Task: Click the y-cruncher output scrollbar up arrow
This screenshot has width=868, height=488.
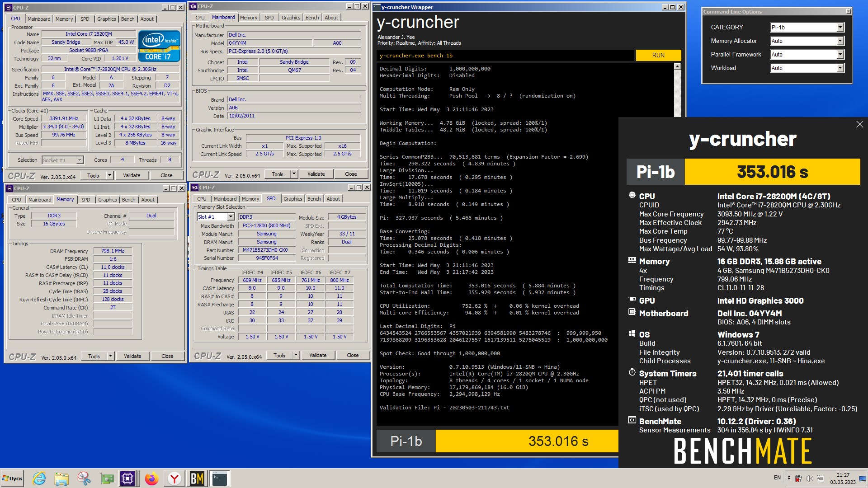Action: click(677, 66)
